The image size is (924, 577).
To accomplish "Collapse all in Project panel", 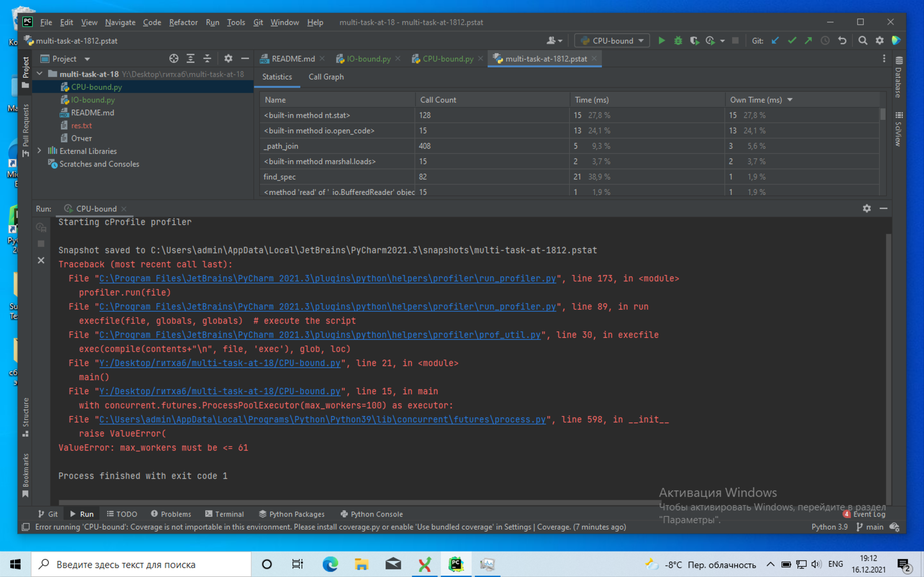I will coord(207,58).
